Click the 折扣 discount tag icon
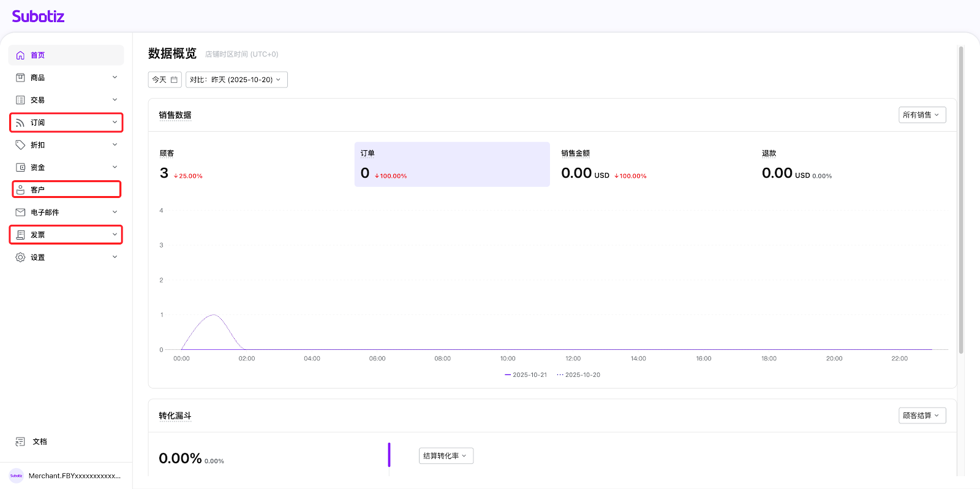Screen dimensions: 980x489 pos(20,145)
